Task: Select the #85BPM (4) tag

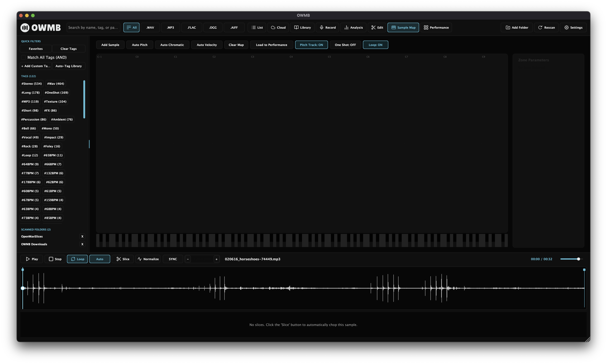Action: 53,218
